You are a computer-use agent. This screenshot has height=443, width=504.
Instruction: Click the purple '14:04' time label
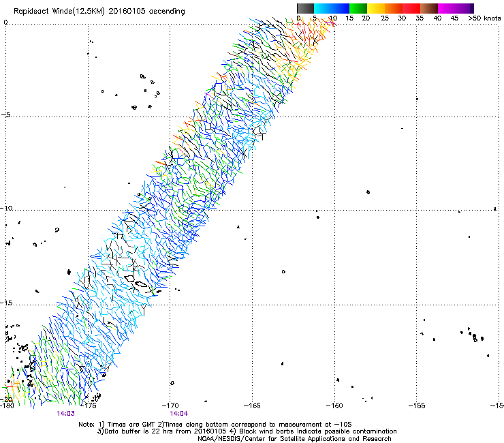(179, 414)
